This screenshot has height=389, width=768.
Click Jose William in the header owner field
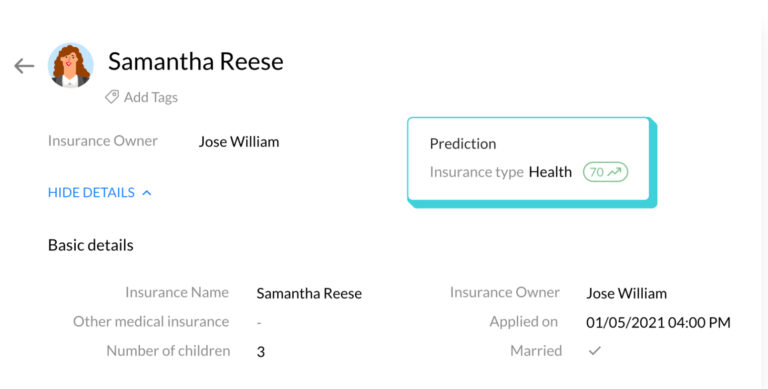click(239, 142)
